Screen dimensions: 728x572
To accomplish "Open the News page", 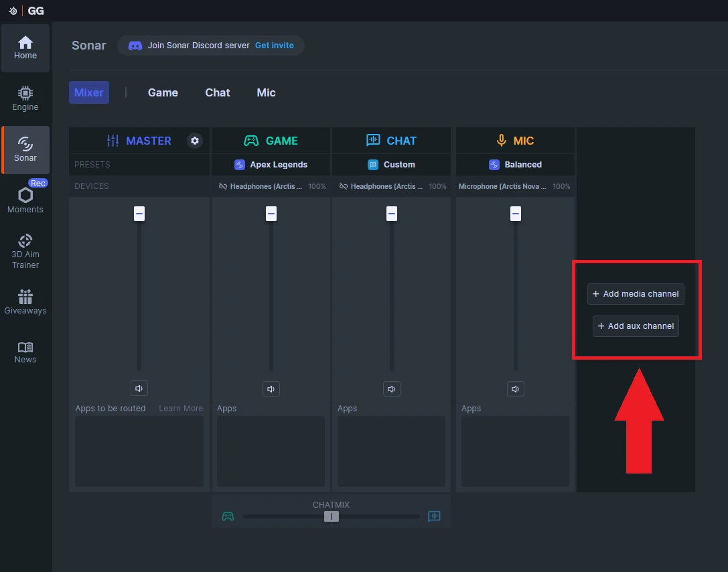I will pyautogui.click(x=25, y=352).
